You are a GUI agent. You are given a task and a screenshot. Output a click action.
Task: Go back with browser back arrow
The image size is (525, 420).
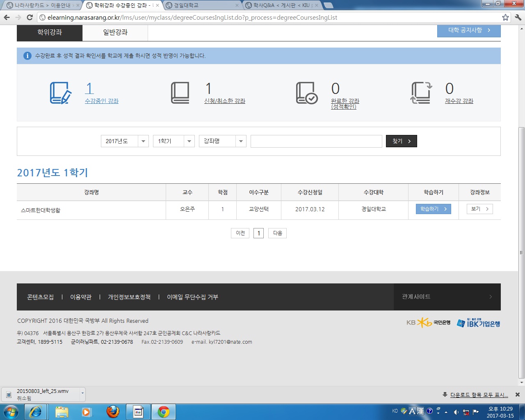click(x=7, y=17)
